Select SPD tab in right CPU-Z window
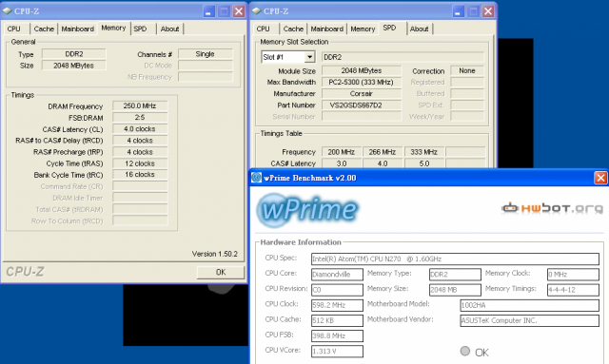The height and width of the screenshot is (364, 609). 389,28
